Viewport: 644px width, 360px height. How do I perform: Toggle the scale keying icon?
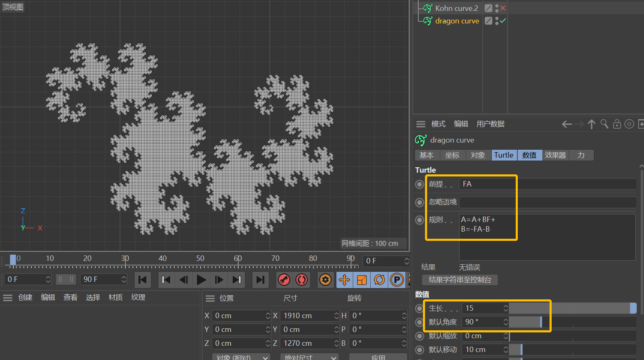click(x=362, y=280)
